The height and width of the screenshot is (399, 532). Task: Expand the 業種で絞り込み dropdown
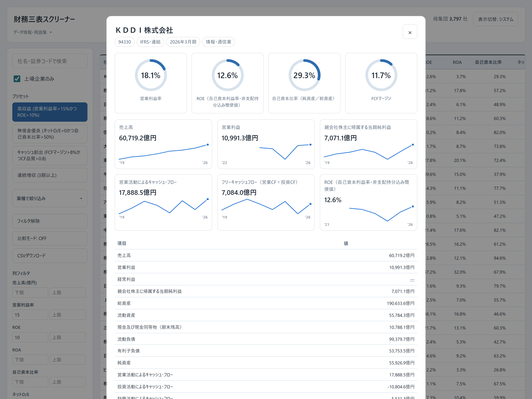[x=50, y=198]
